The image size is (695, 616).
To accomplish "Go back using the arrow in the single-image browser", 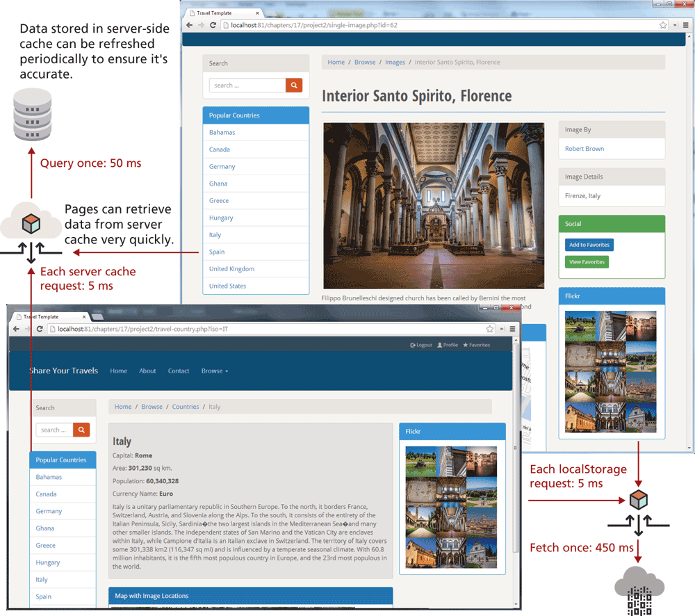I will coord(189,25).
